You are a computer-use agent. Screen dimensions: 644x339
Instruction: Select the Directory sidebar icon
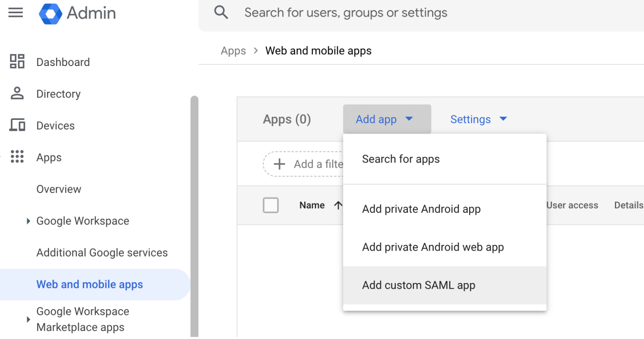pos(17,93)
